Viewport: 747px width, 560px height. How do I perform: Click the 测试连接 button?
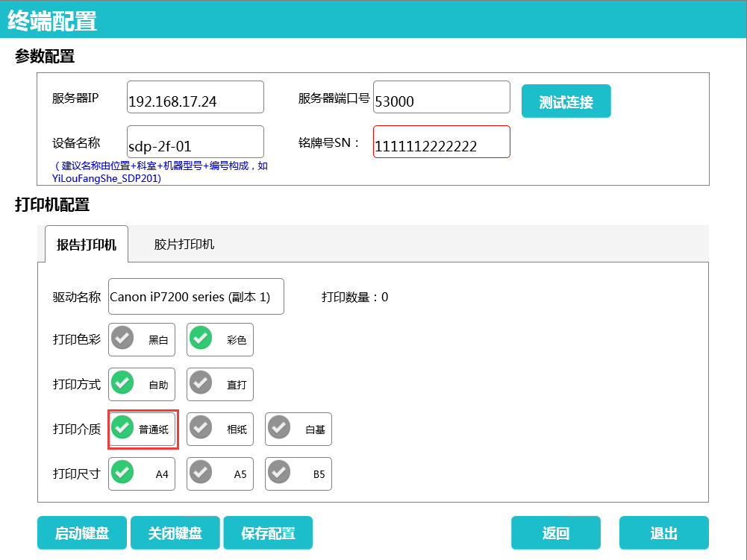coord(566,101)
